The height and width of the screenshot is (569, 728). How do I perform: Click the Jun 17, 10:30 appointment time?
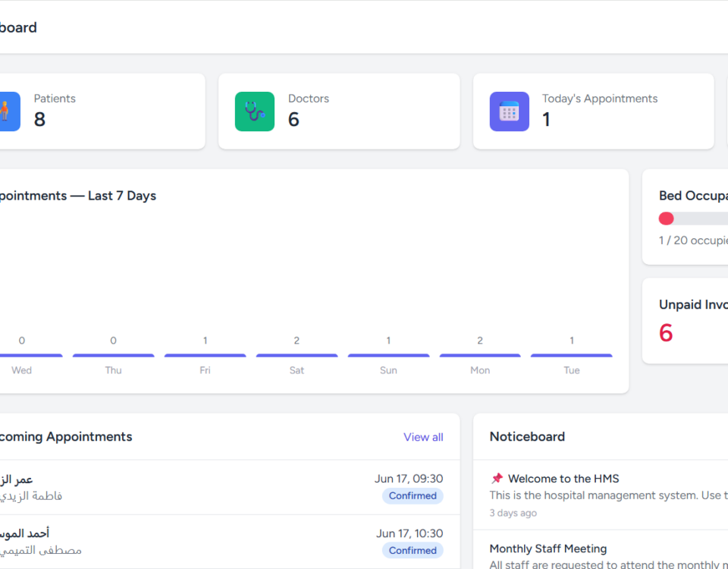tap(409, 533)
